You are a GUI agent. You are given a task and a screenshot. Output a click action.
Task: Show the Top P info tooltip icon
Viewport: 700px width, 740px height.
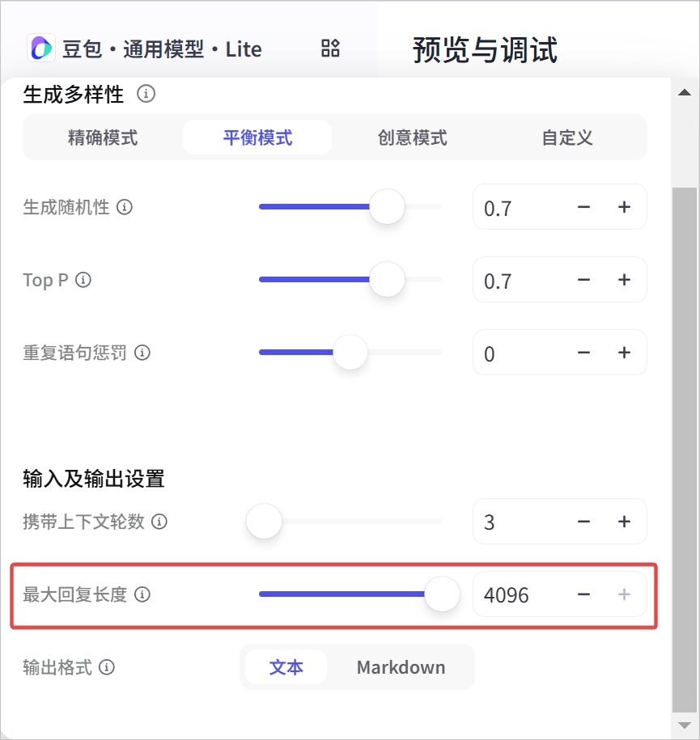pyautogui.click(x=83, y=280)
